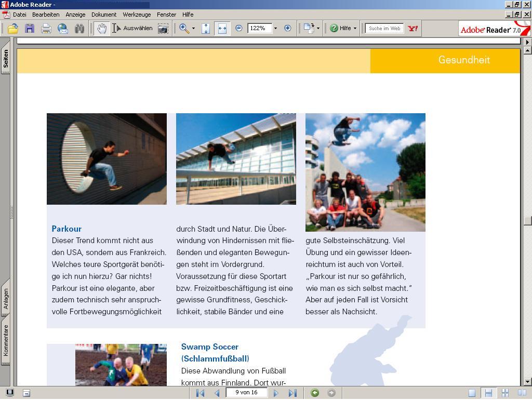Click the grey next view button
This screenshot has height=400, width=532.
[x=331, y=393]
